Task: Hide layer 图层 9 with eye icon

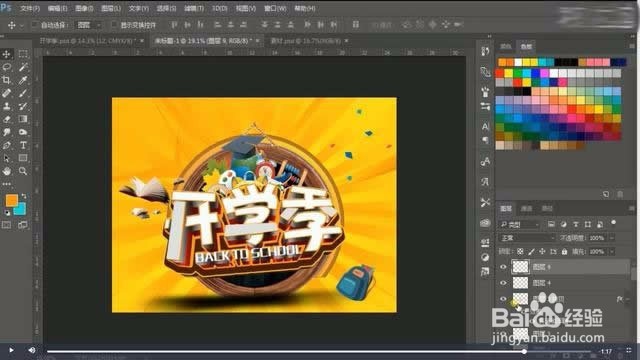Action: [x=503, y=267]
